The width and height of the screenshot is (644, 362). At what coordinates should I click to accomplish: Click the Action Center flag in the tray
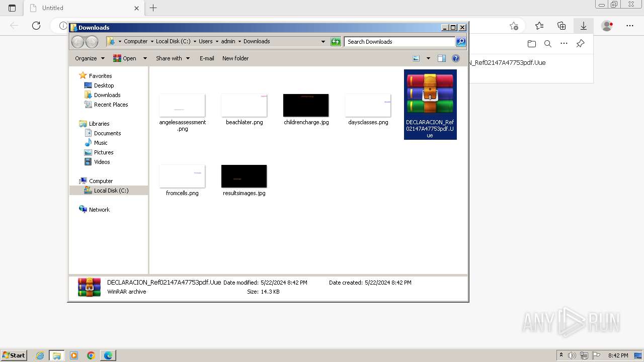pyautogui.click(x=596, y=355)
